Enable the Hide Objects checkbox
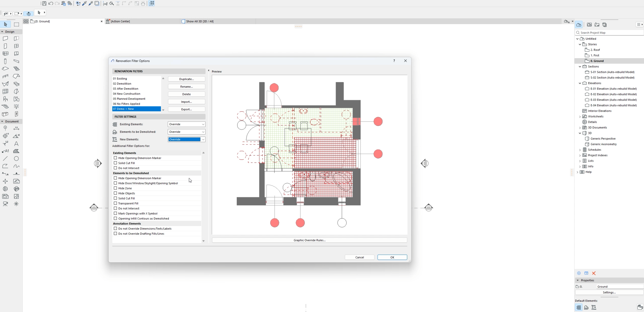The width and height of the screenshot is (644, 312). coord(115,193)
